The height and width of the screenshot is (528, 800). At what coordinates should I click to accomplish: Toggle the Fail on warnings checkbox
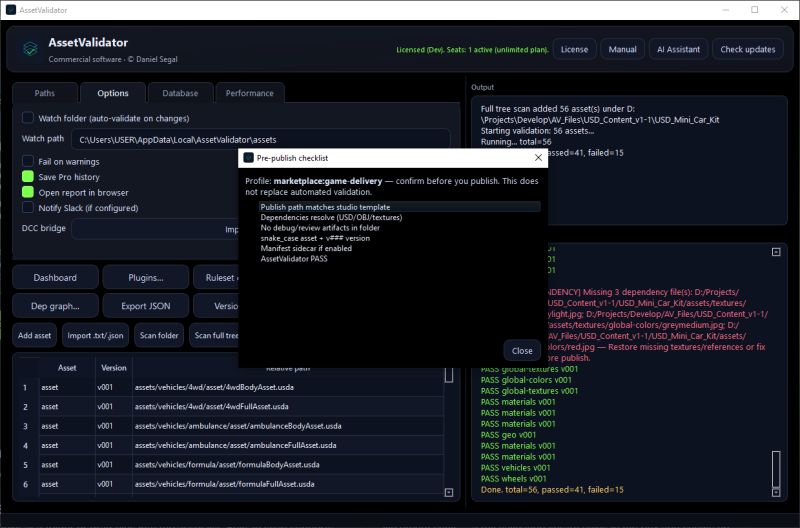28,161
